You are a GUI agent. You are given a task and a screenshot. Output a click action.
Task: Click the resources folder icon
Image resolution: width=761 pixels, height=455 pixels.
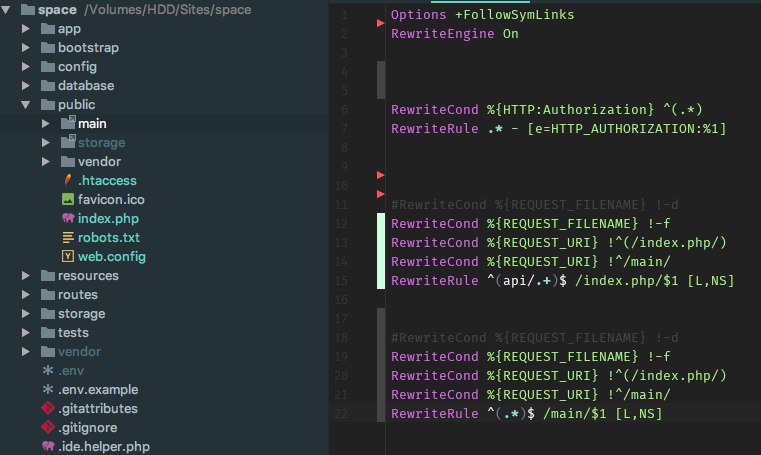48,276
